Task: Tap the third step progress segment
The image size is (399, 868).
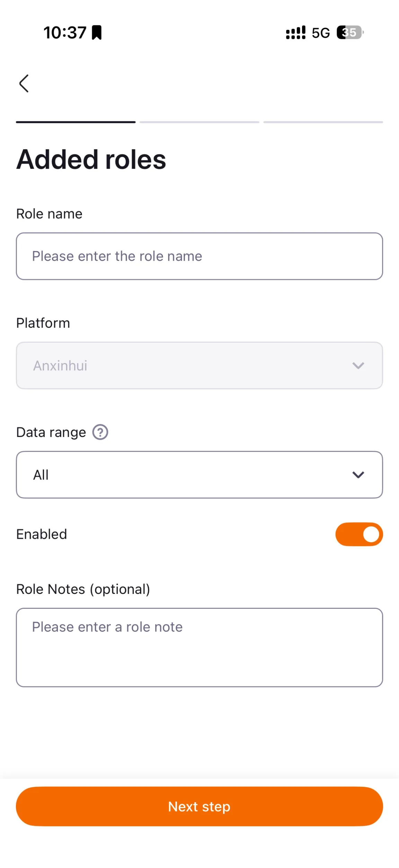Action: point(323,122)
